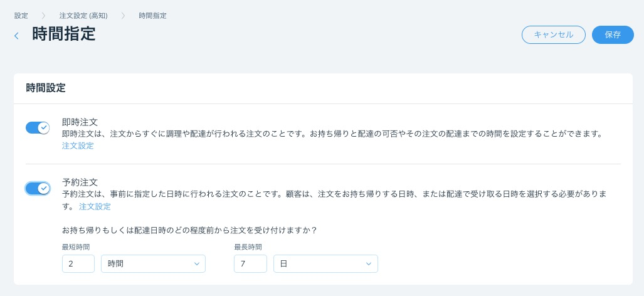This screenshot has height=296, width=644.
Task: Open the 時間 unit dropdown
Action: coord(153,263)
